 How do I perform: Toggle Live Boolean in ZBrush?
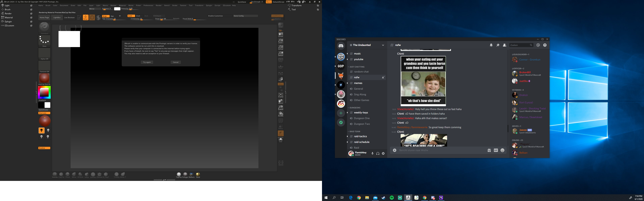[69, 17]
